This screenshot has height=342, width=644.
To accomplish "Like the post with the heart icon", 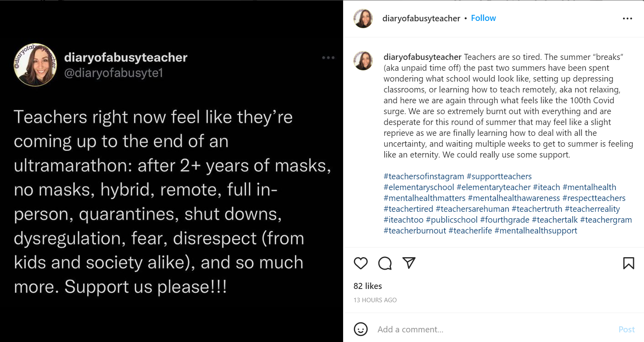I will click(x=361, y=263).
